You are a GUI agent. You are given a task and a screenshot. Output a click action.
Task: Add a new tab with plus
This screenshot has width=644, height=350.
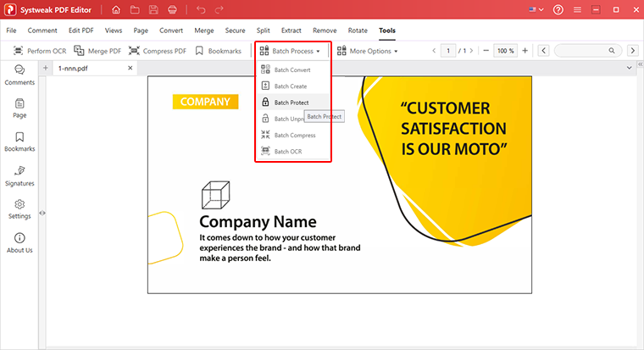(x=46, y=68)
